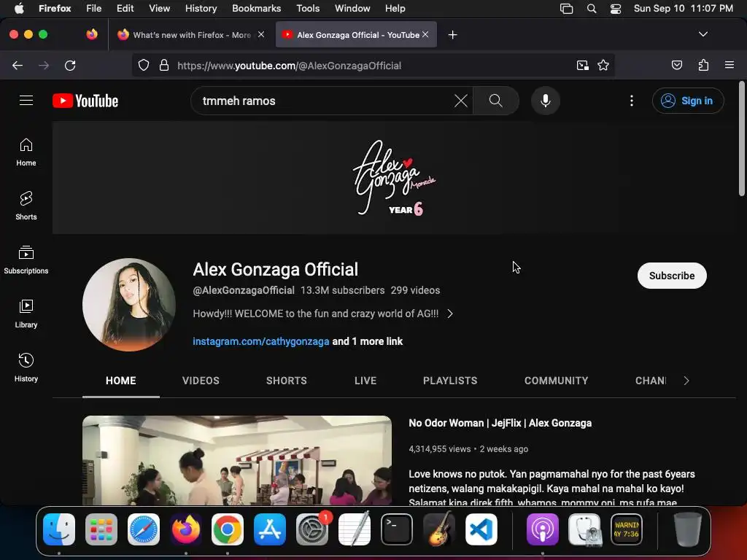The width and height of the screenshot is (747, 560).
Task: Click the tracking protection shield icon
Action: coord(144,65)
